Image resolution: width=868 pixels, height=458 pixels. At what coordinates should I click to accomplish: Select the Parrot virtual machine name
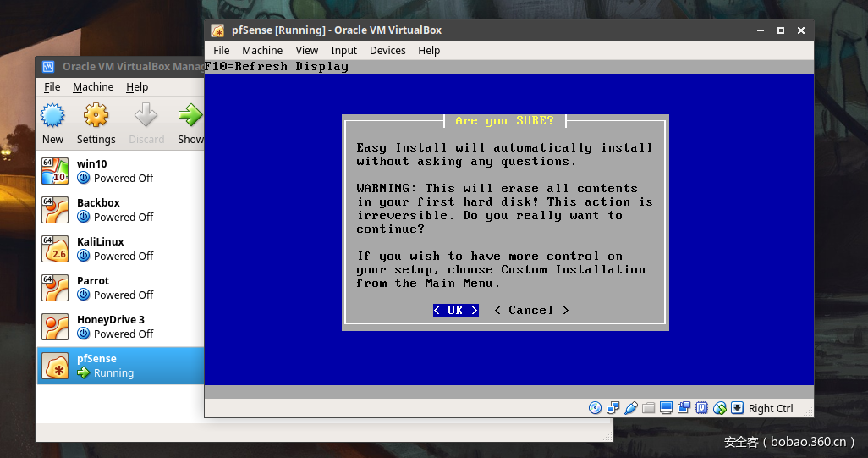(x=93, y=281)
